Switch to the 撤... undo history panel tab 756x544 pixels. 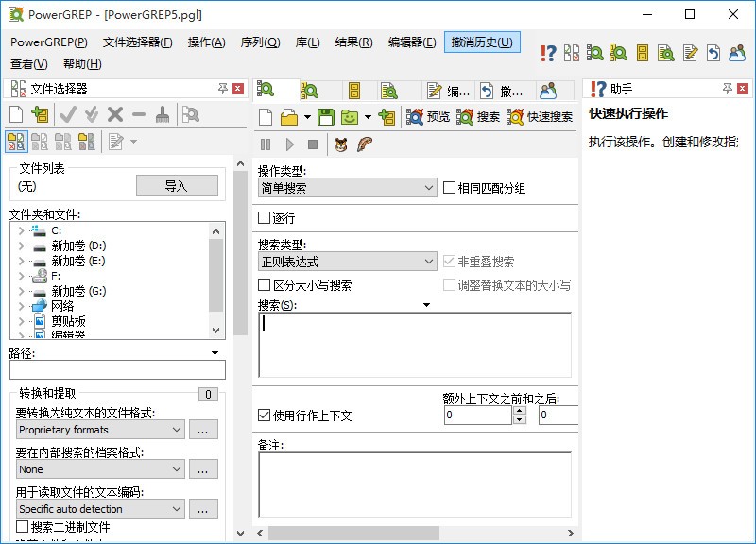[502, 91]
